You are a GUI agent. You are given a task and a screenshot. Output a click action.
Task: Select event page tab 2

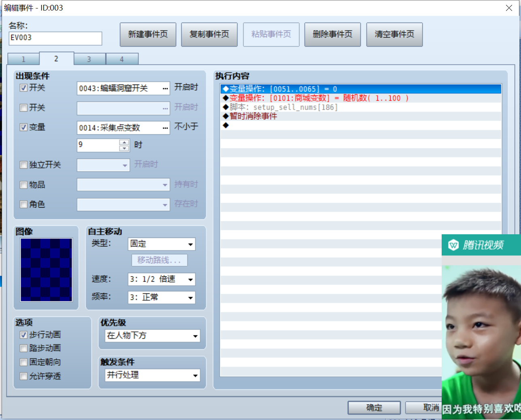click(56, 59)
